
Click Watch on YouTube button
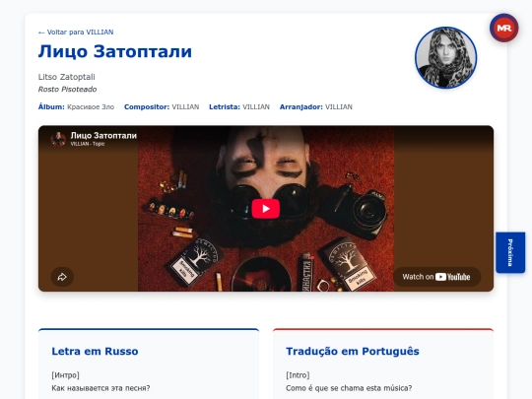(x=437, y=277)
